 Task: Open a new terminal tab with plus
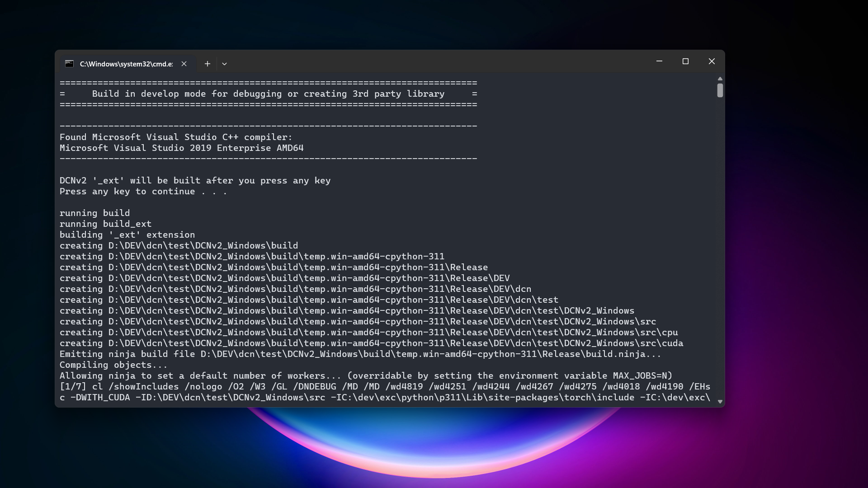pos(207,64)
